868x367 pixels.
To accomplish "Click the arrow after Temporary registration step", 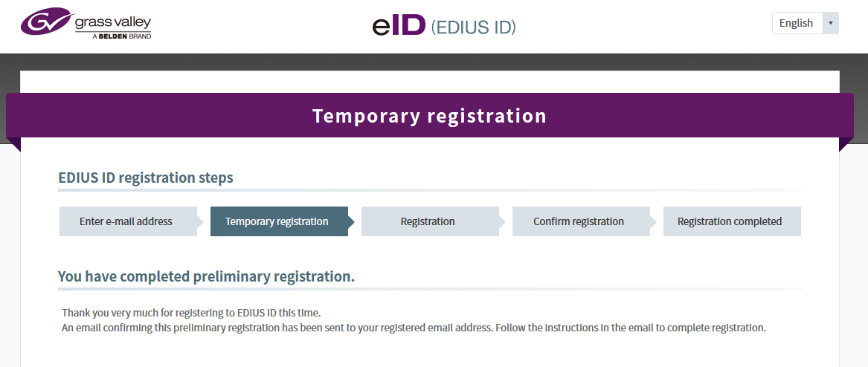I will [x=351, y=221].
